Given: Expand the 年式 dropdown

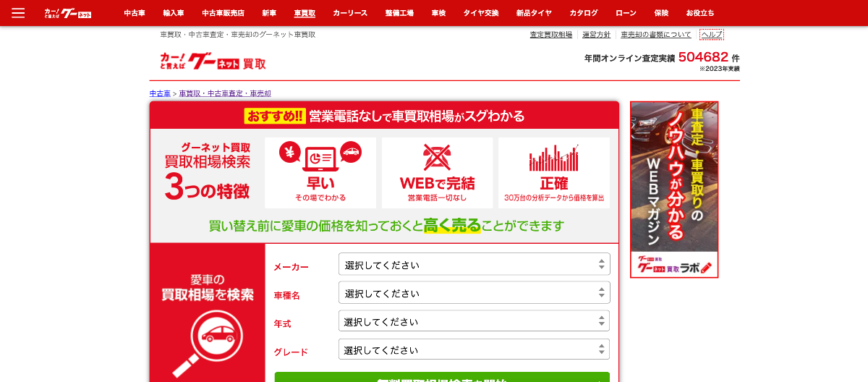Looking at the screenshot, I should pyautogui.click(x=474, y=321).
